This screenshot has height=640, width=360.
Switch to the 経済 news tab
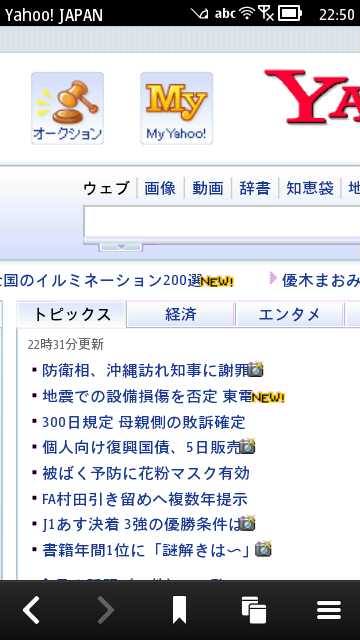180,314
